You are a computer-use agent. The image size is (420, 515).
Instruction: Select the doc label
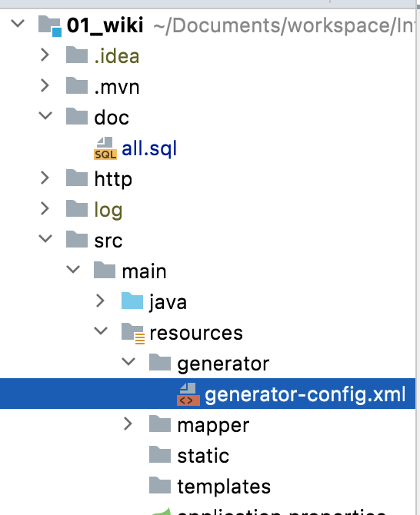(112, 118)
